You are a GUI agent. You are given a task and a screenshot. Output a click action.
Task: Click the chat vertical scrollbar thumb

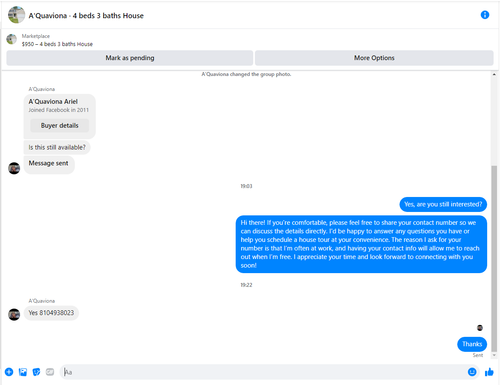coord(494,258)
